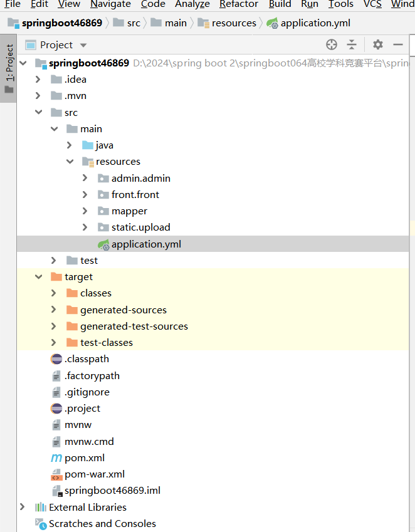Collapse the target folder
Image resolution: width=415 pixels, height=532 pixels.
[39, 277]
